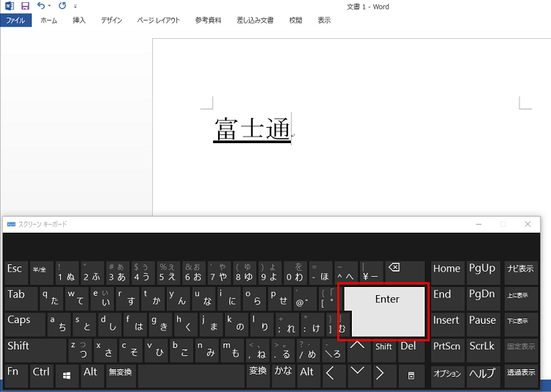Click the Tab key on the screen keyboard
The width and height of the screenshot is (551, 392).
[21, 299]
